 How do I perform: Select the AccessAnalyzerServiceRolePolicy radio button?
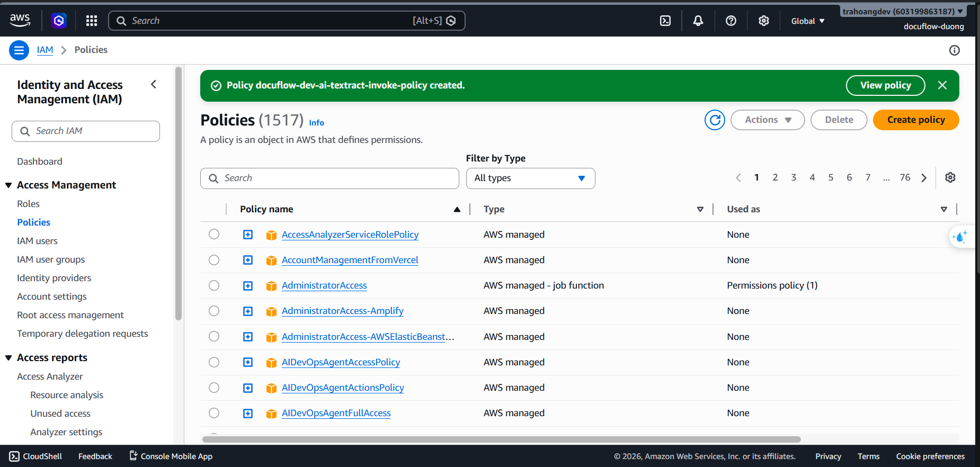point(214,234)
